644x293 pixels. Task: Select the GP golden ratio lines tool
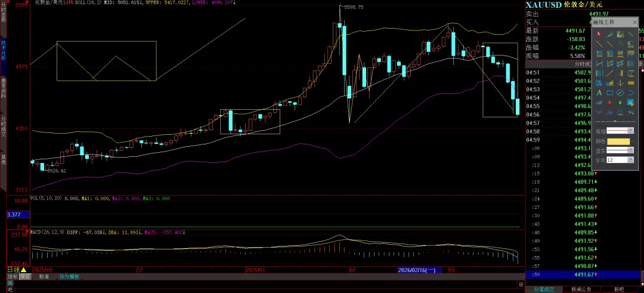pos(620,54)
